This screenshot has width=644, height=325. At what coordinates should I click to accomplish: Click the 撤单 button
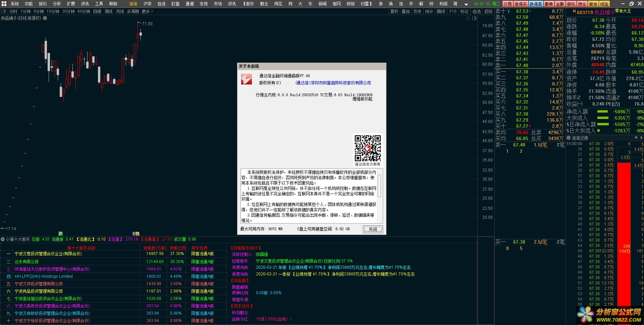549,4
